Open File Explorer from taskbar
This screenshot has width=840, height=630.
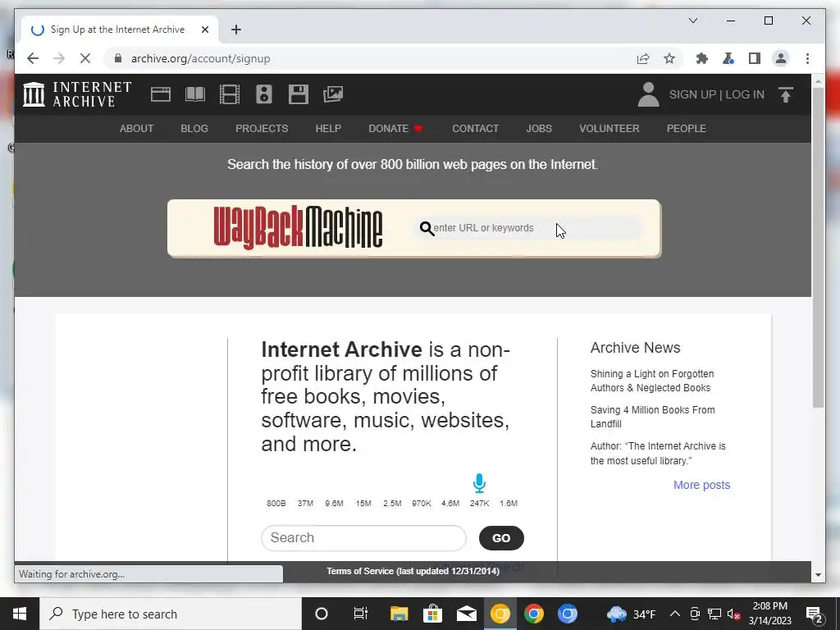click(x=399, y=614)
